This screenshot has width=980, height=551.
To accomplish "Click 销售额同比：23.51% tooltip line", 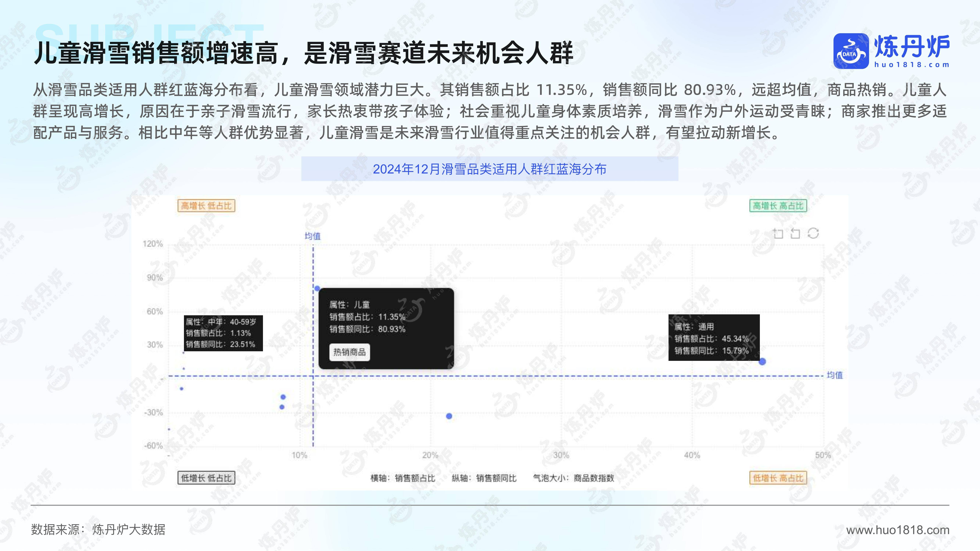I will pos(220,344).
